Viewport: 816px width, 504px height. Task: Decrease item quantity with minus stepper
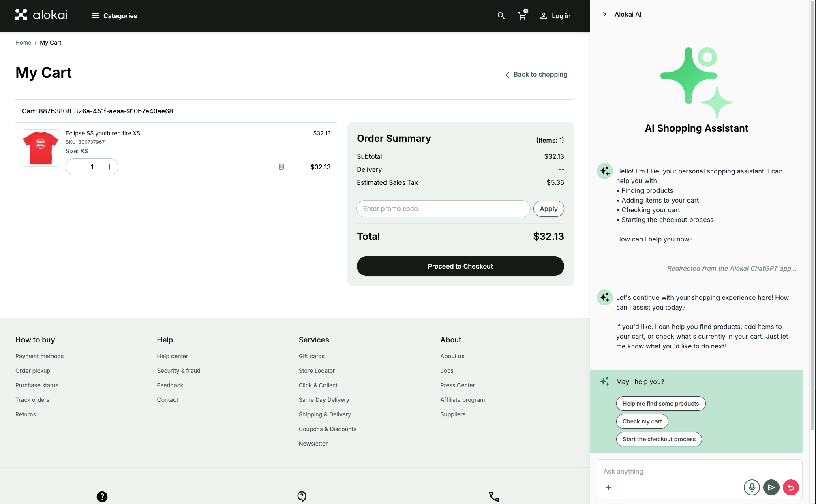pyautogui.click(x=74, y=167)
